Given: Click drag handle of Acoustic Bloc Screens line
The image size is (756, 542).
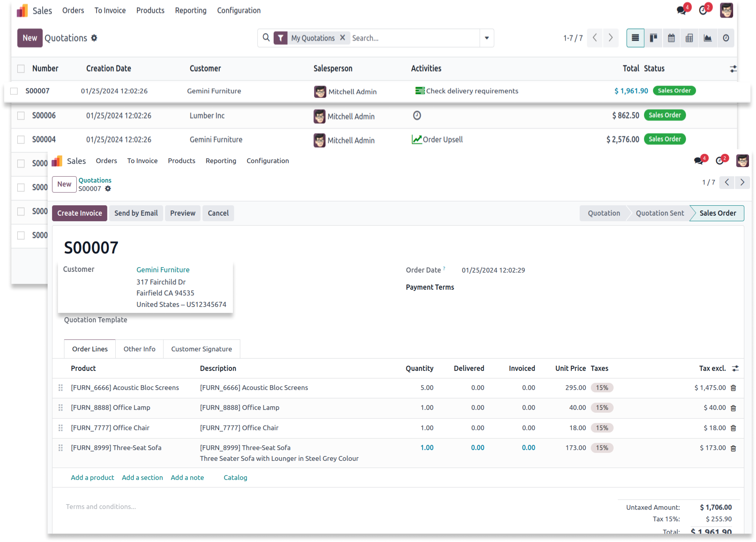Looking at the screenshot, I should point(61,388).
